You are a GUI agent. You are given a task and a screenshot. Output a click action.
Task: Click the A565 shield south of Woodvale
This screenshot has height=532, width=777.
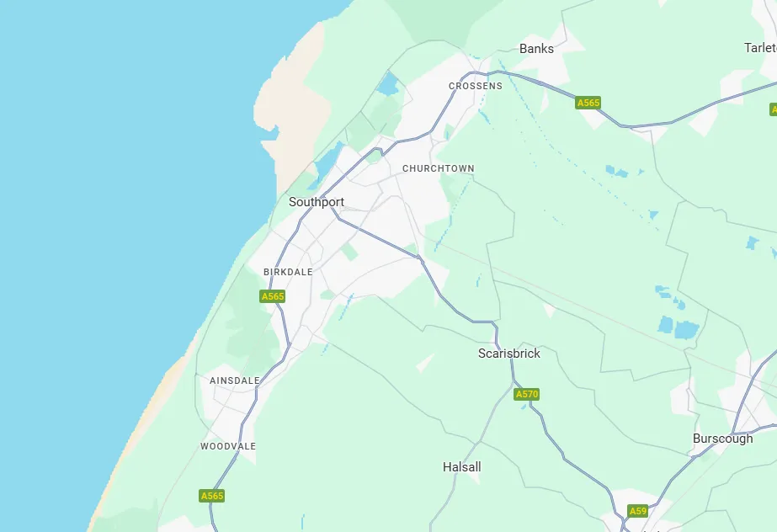pyautogui.click(x=211, y=496)
